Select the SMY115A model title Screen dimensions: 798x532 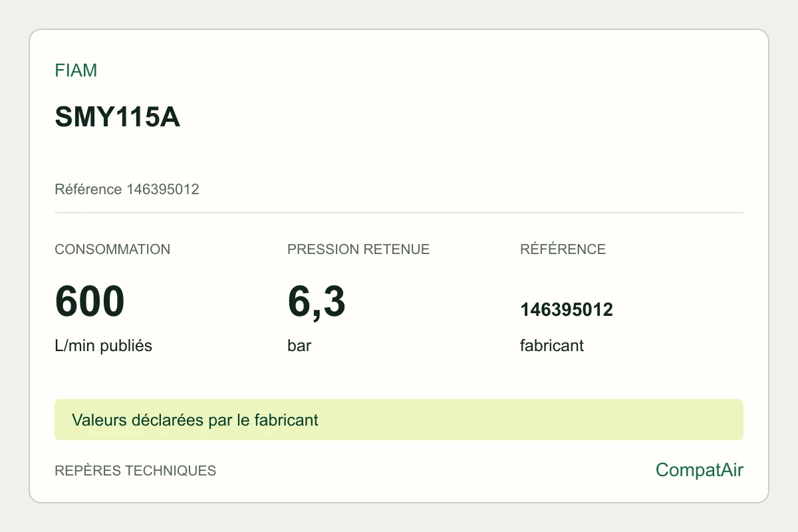point(117,118)
